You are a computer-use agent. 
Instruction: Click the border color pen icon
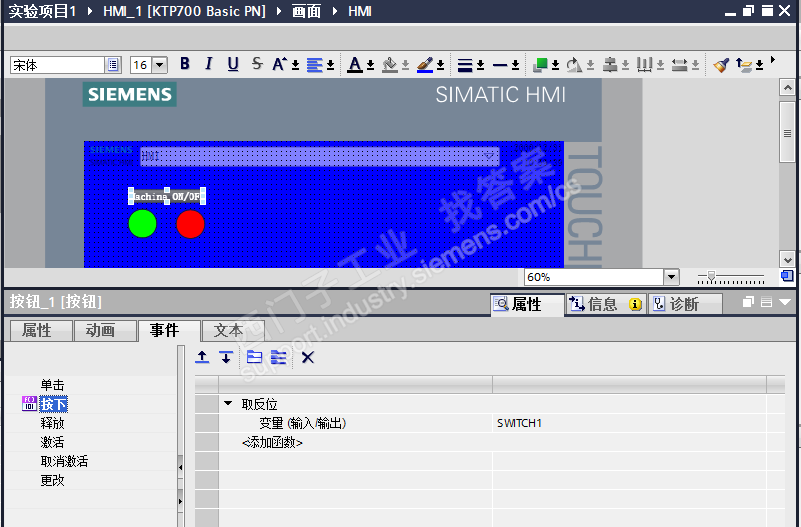point(425,65)
